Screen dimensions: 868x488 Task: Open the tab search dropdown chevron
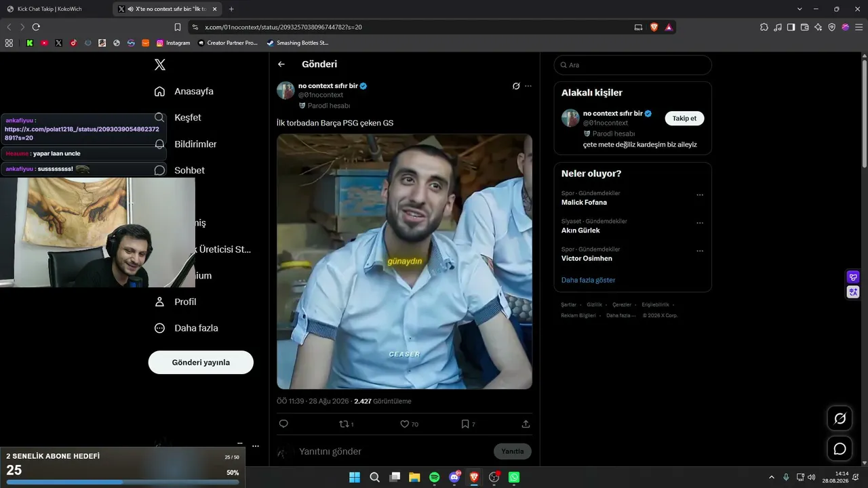800,9
